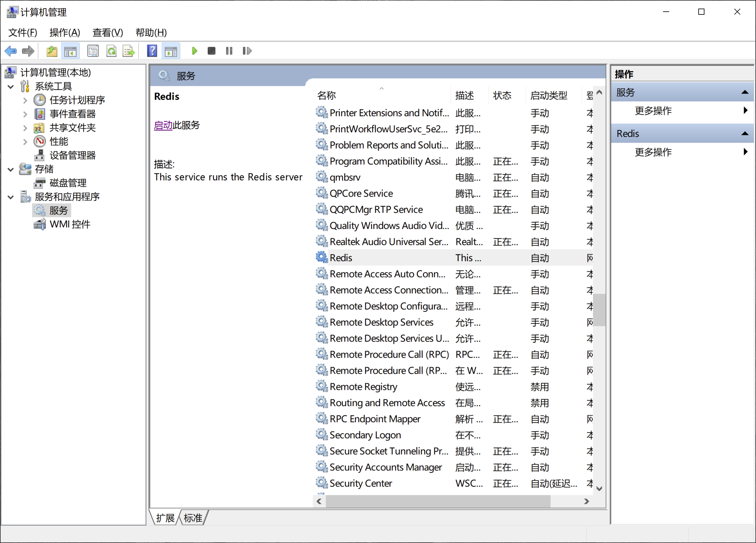Click the Help question mark icon
The image size is (756, 543).
pos(152,51)
